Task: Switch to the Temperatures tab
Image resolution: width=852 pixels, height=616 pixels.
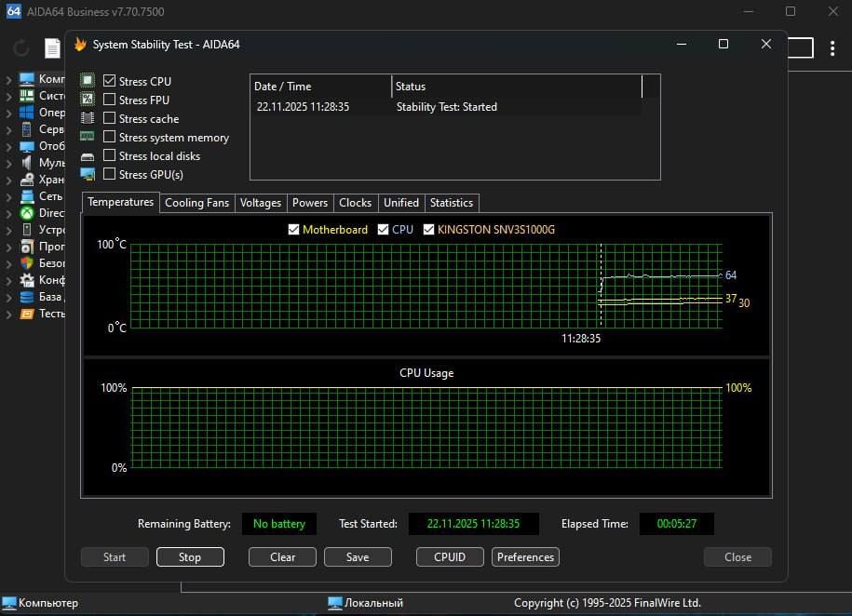Action: (121, 202)
